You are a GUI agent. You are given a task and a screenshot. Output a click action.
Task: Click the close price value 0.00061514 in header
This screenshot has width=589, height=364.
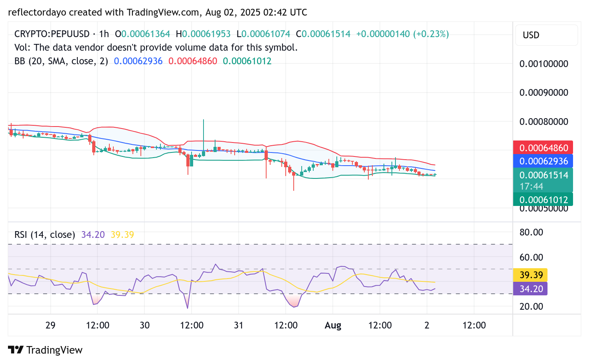point(326,34)
